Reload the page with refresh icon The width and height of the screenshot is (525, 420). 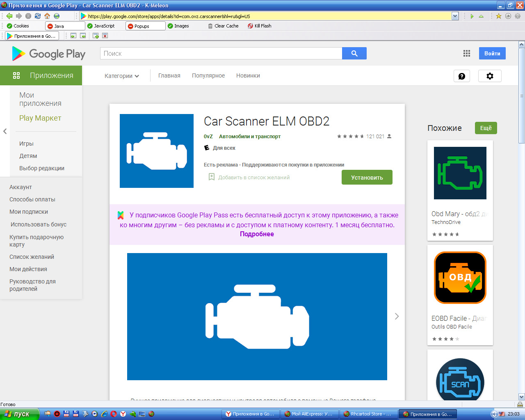[x=38, y=16]
